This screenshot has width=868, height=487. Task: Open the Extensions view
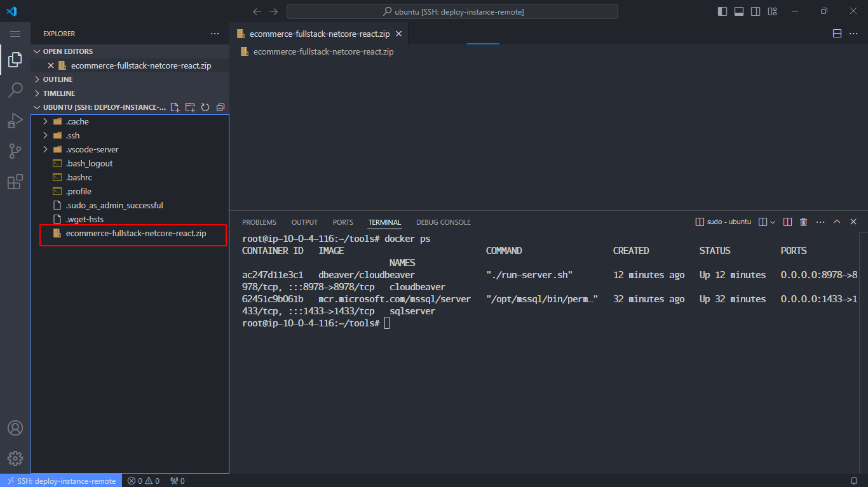pos(15,182)
